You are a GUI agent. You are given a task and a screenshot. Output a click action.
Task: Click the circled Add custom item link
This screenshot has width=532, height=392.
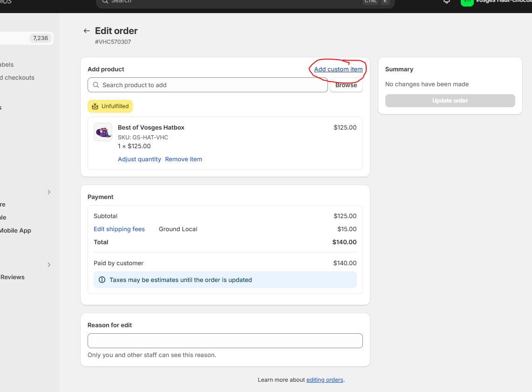(337, 69)
